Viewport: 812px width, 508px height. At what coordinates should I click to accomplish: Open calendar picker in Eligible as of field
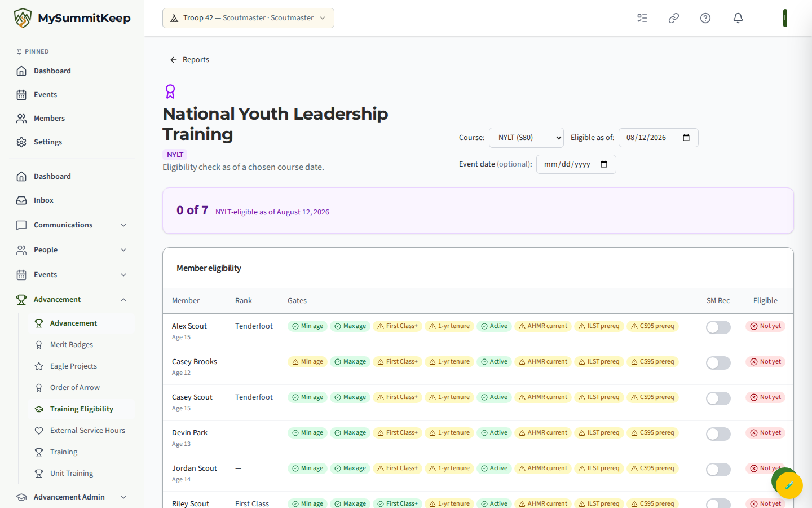(686, 138)
